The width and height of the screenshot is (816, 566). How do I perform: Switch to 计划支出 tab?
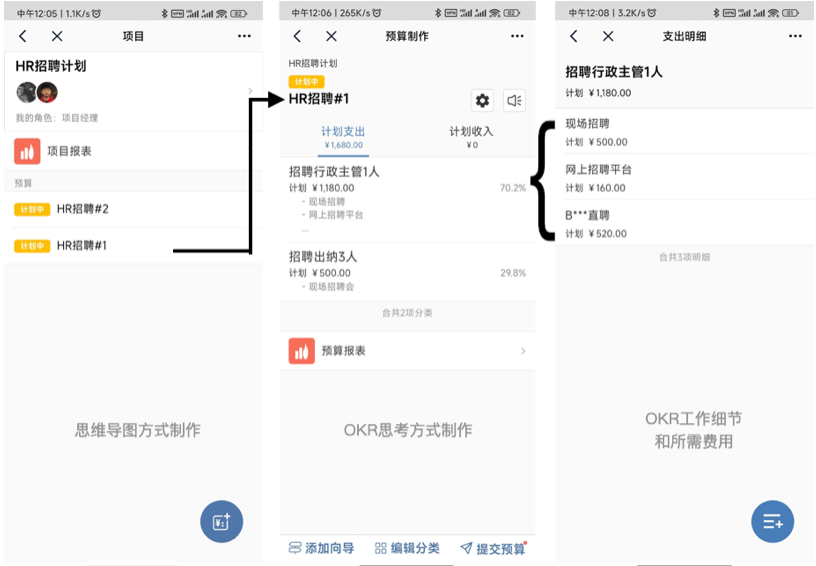[343, 137]
